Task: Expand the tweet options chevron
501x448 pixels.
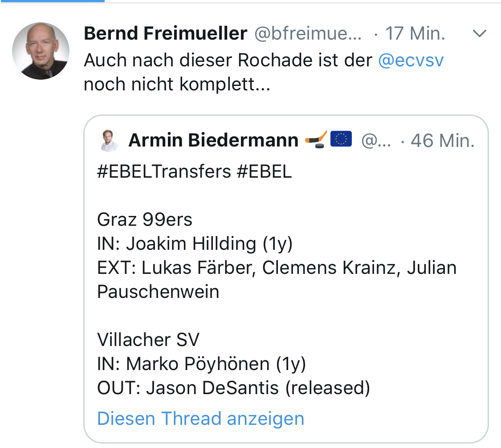Action: [x=480, y=34]
